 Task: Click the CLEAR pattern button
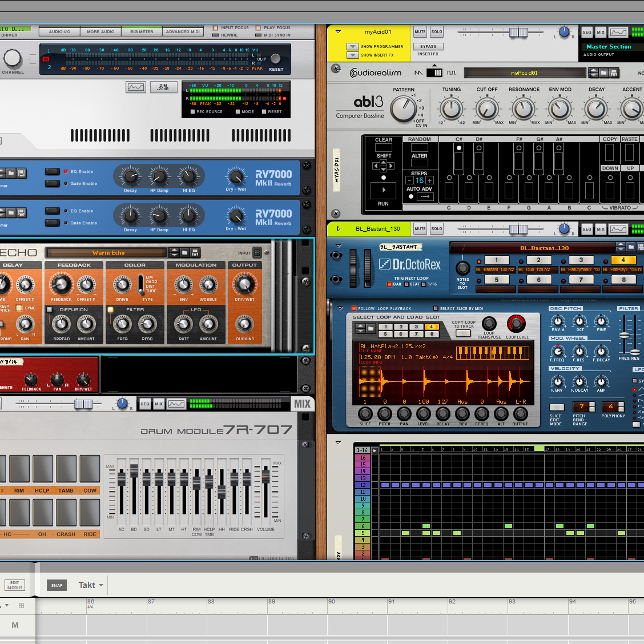click(x=384, y=148)
